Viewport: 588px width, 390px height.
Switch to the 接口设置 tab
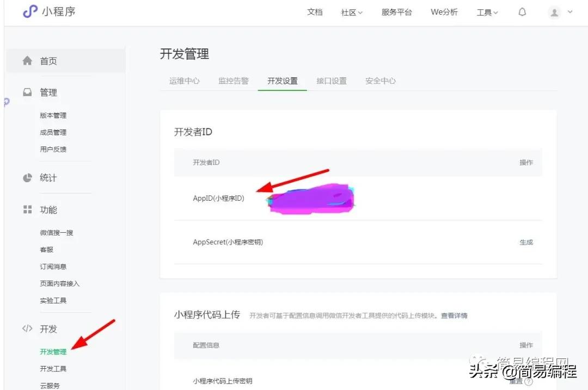coord(331,80)
